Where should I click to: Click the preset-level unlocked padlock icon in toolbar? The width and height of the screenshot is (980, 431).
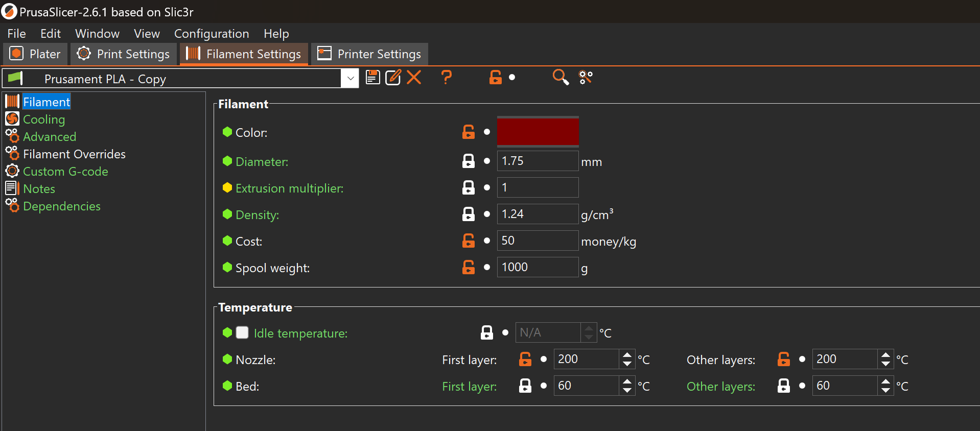tap(495, 78)
